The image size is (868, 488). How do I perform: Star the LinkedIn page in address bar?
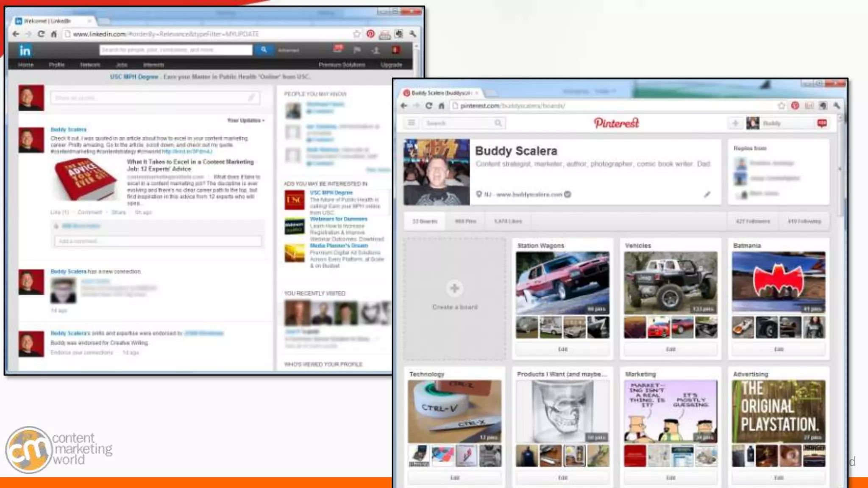[356, 34]
